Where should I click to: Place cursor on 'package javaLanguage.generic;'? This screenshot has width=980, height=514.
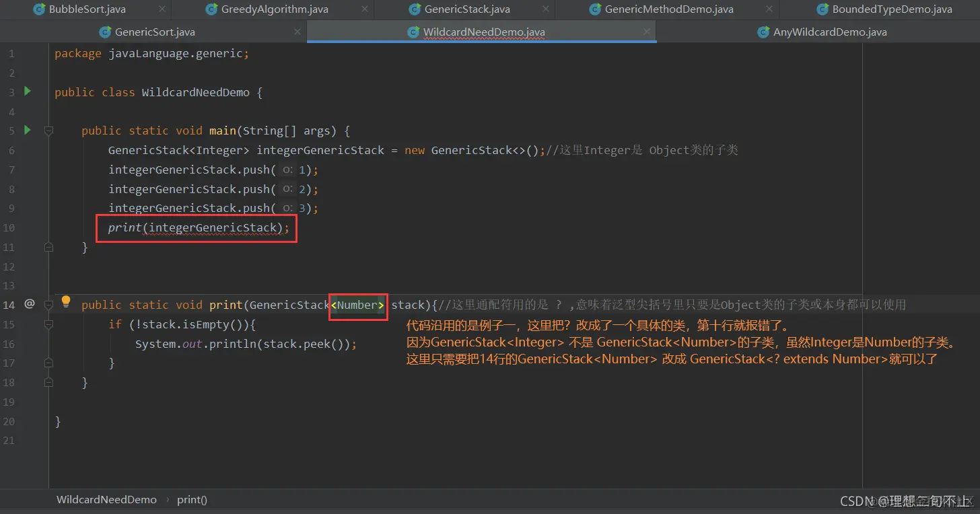click(151, 53)
